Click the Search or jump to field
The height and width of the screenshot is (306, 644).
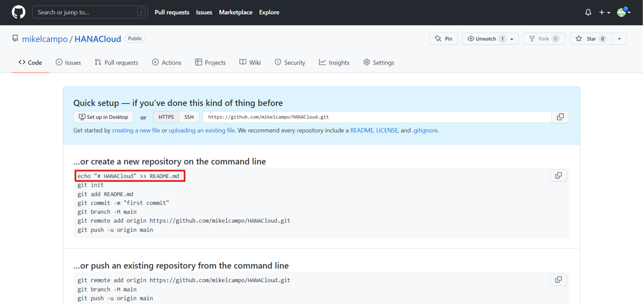tap(90, 13)
